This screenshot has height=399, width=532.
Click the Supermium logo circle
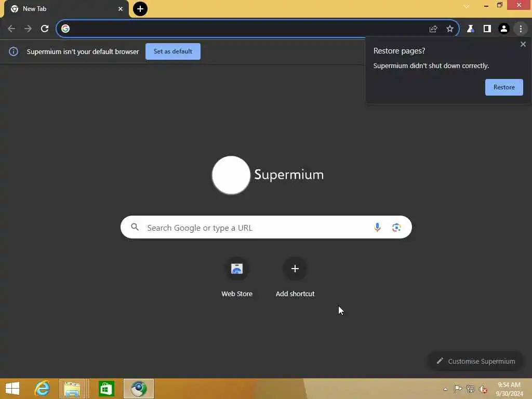point(231,175)
